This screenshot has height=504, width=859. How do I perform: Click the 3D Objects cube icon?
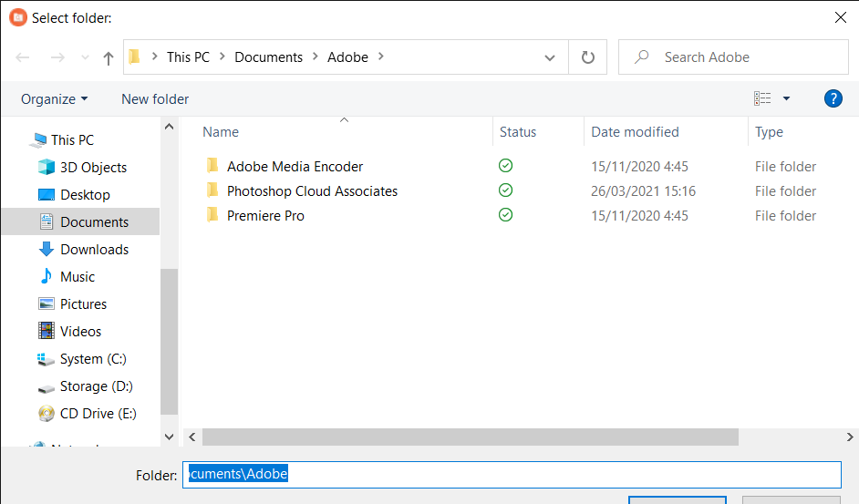coord(47,167)
